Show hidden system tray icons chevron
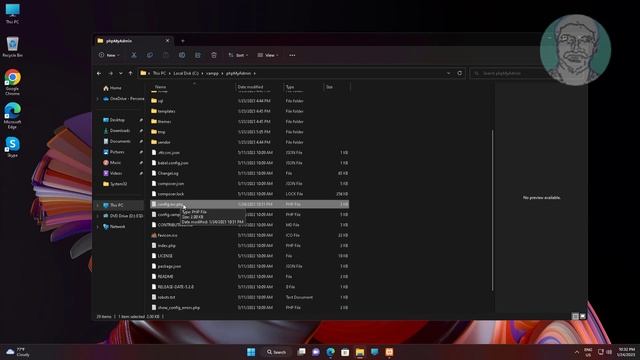 click(577, 352)
